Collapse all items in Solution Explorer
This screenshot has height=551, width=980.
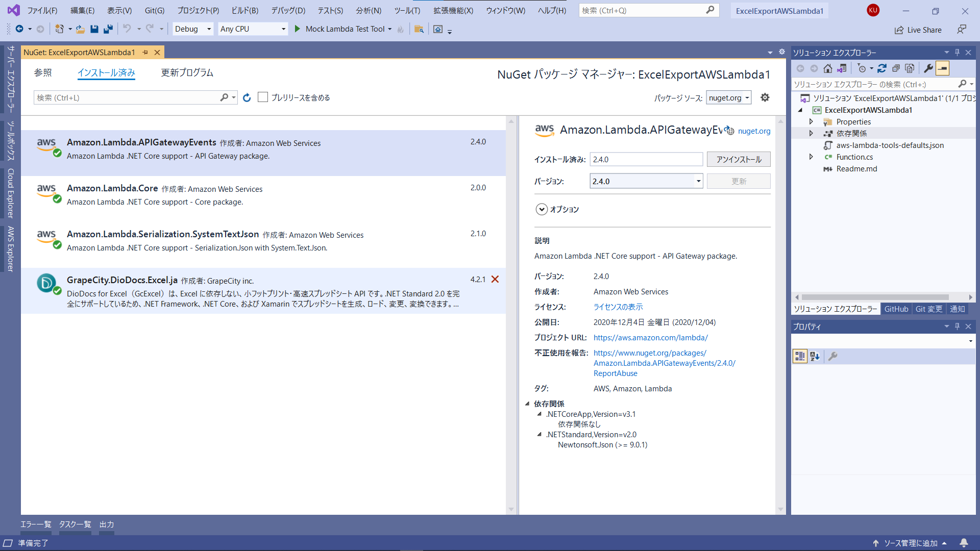tap(896, 68)
